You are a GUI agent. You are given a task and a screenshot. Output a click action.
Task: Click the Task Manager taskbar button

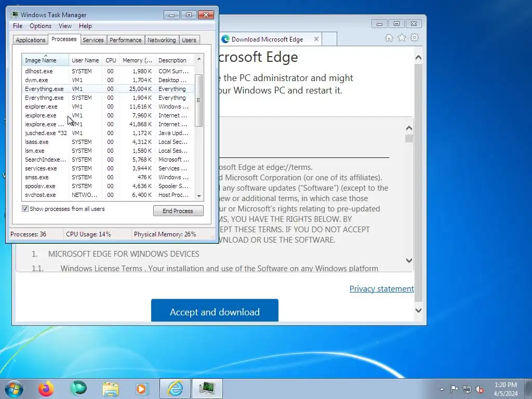(x=207, y=389)
